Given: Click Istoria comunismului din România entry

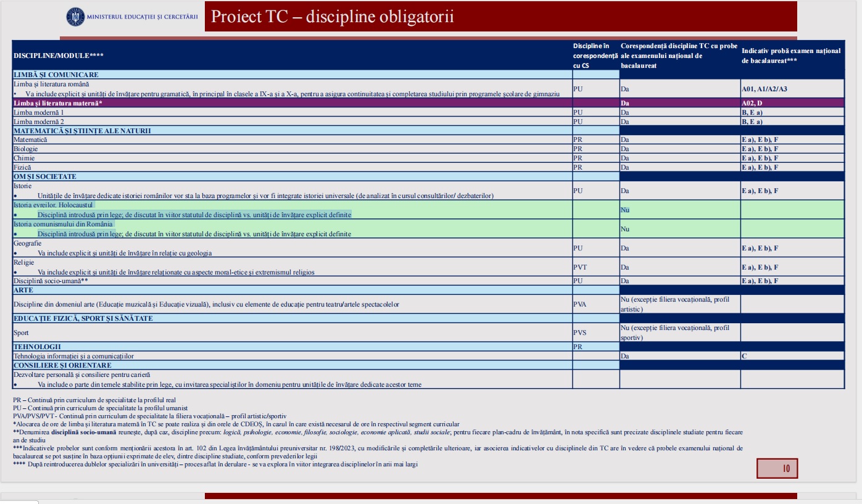Looking at the screenshot, I should (63, 224).
